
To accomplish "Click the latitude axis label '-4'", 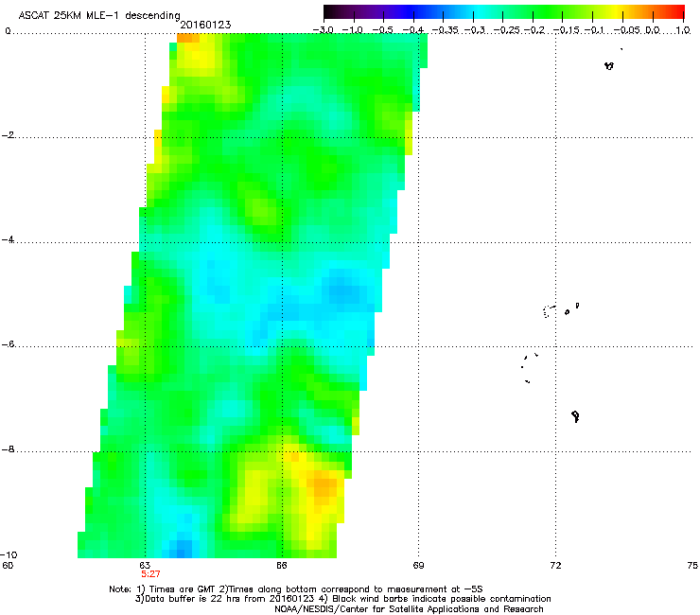I will [x=8, y=239].
